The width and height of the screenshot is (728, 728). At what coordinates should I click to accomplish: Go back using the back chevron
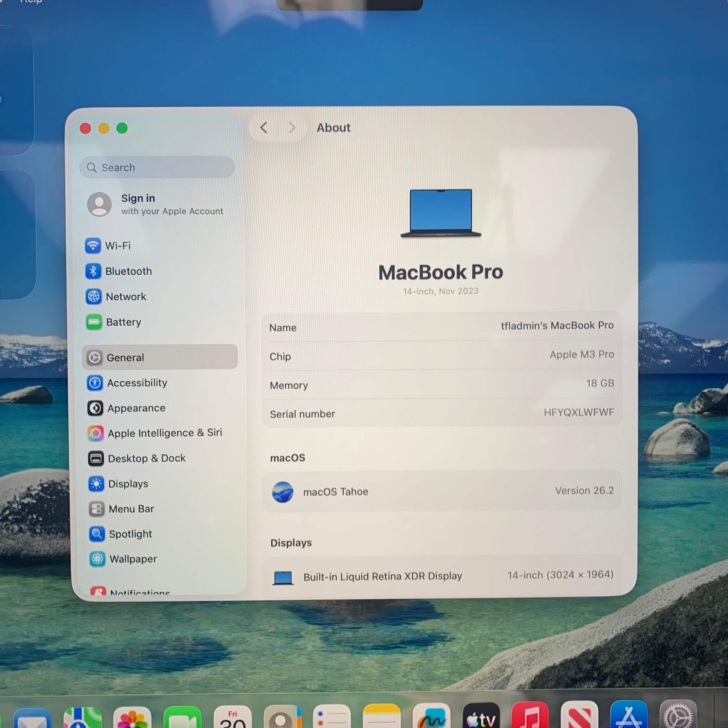[264, 127]
